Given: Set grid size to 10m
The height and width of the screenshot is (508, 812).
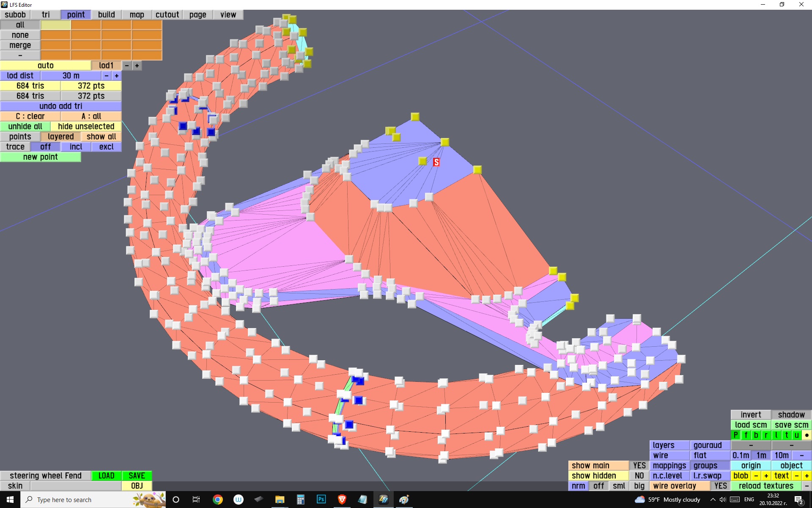Looking at the screenshot, I should click(x=781, y=456).
